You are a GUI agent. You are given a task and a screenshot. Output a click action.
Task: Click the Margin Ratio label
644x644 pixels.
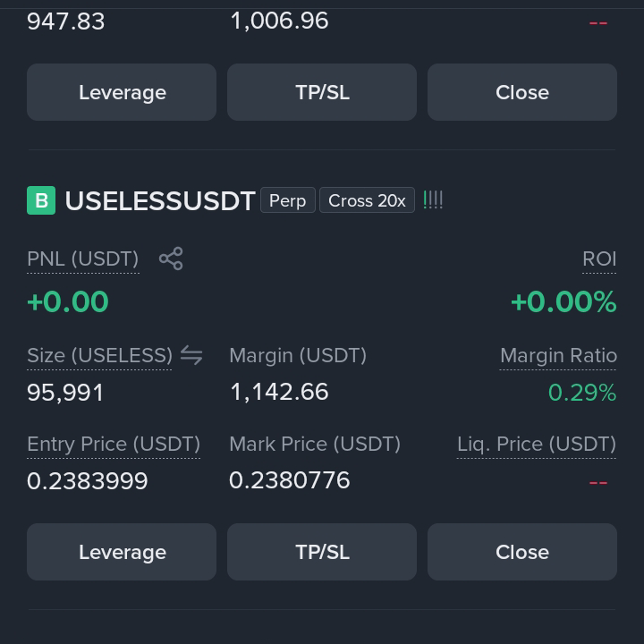(x=558, y=356)
